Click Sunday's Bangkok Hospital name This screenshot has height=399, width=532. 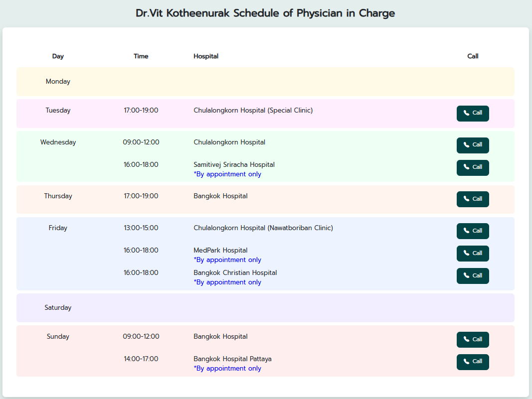click(220, 336)
